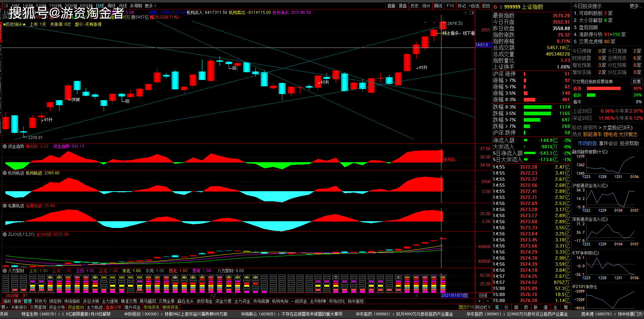Switch to 事件会议 tab
Viewport: 644px width, 319px height.
pos(608,143)
